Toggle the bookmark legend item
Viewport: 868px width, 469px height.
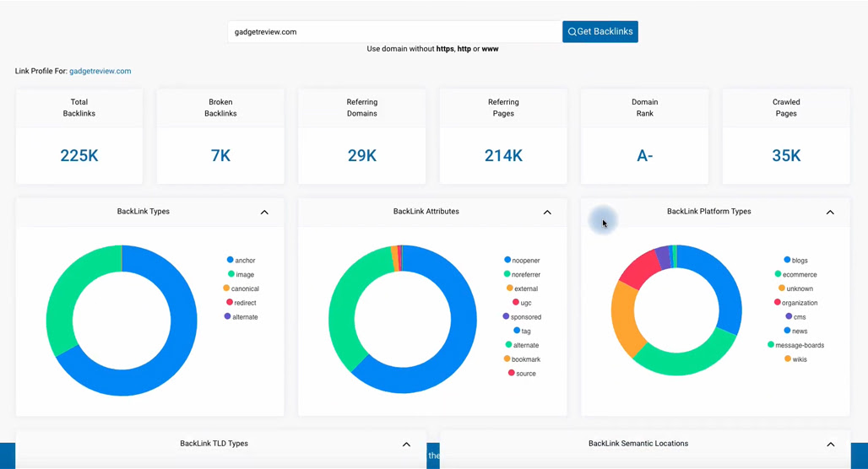pos(522,359)
